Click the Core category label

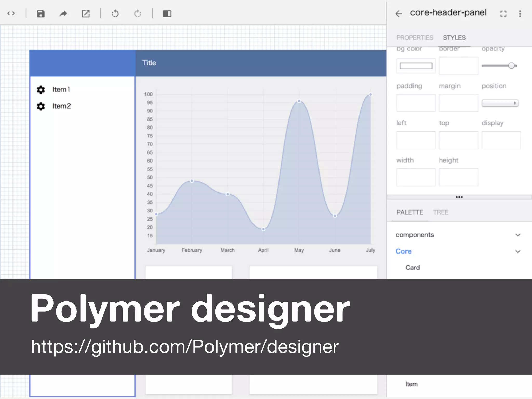403,251
